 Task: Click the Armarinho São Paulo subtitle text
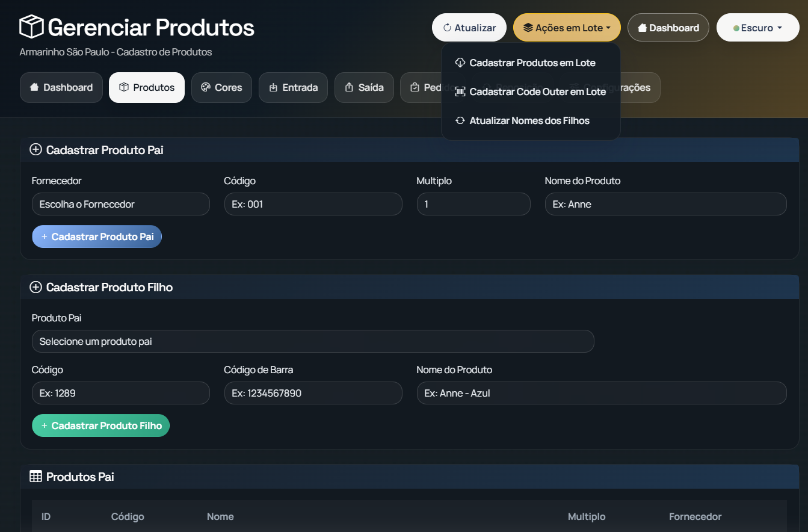[x=116, y=52]
